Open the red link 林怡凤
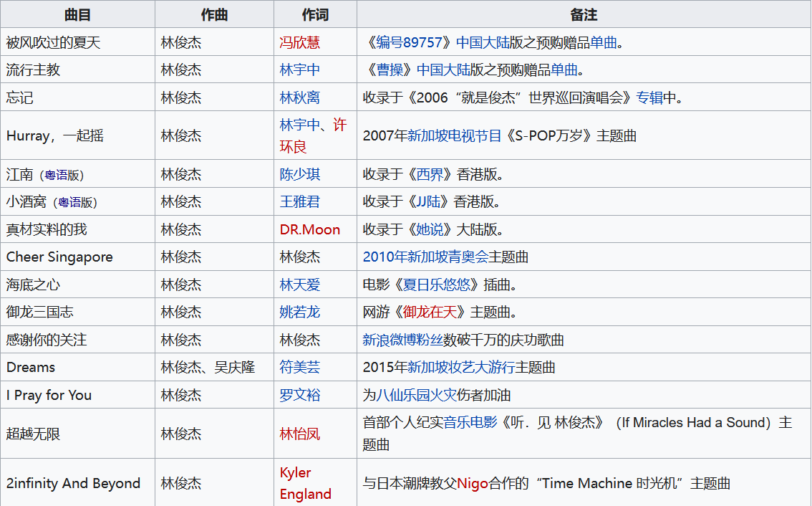The height and width of the screenshot is (506, 812). (x=299, y=434)
